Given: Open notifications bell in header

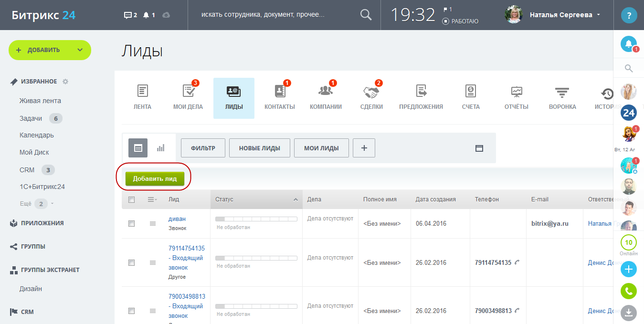Looking at the screenshot, I should pos(148,15).
